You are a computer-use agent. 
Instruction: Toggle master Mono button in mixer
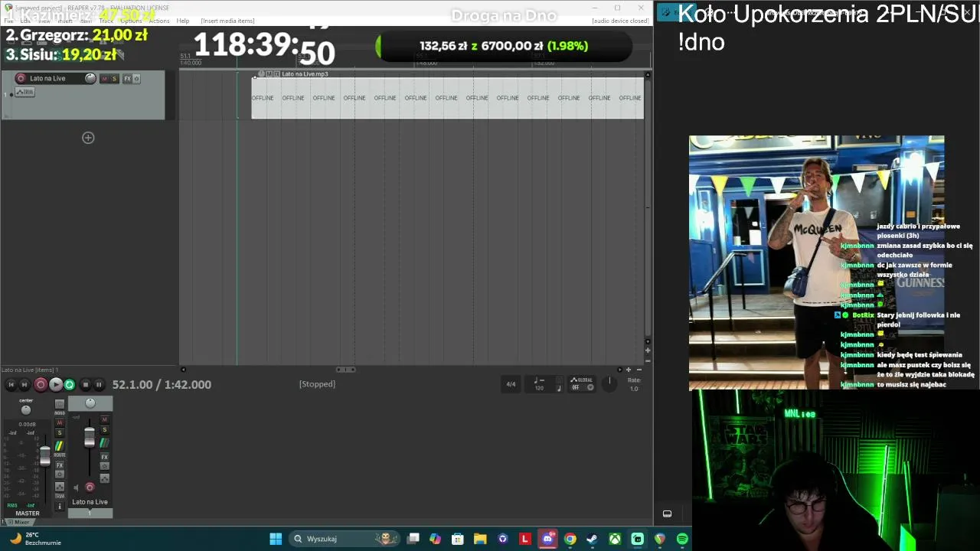(x=60, y=404)
